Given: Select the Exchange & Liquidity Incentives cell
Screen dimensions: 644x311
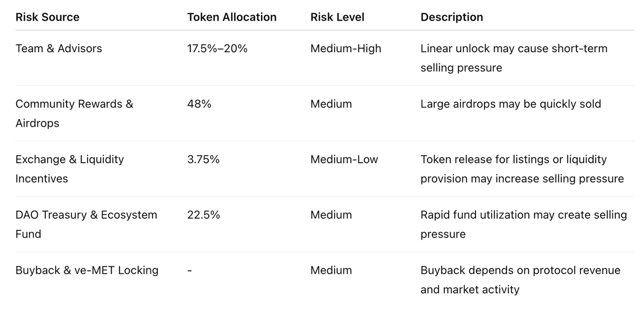Looking at the screenshot, I should coord(69,169).
